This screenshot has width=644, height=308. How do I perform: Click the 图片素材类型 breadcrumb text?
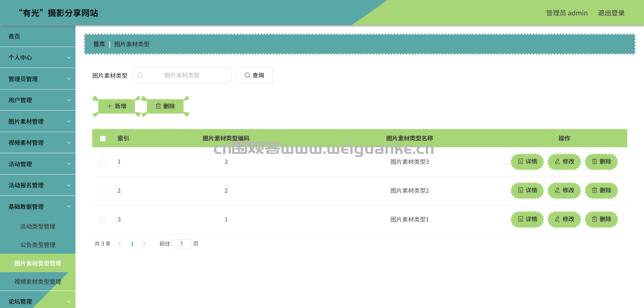[132, 44]
